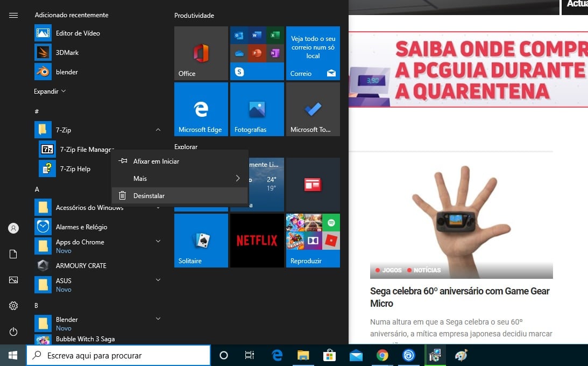Open the red news tile

tap(313, 185)
